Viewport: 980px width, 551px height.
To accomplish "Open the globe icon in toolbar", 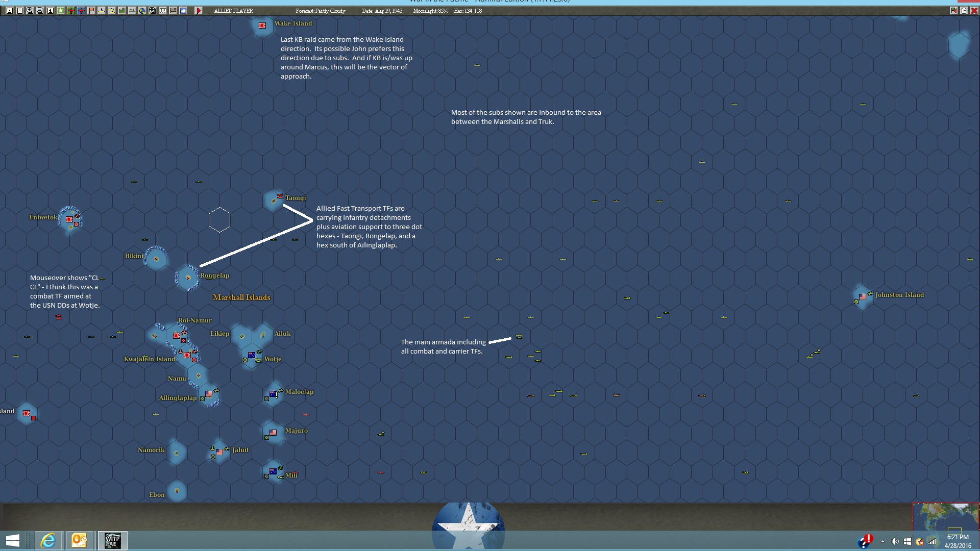I will [142, 11].
